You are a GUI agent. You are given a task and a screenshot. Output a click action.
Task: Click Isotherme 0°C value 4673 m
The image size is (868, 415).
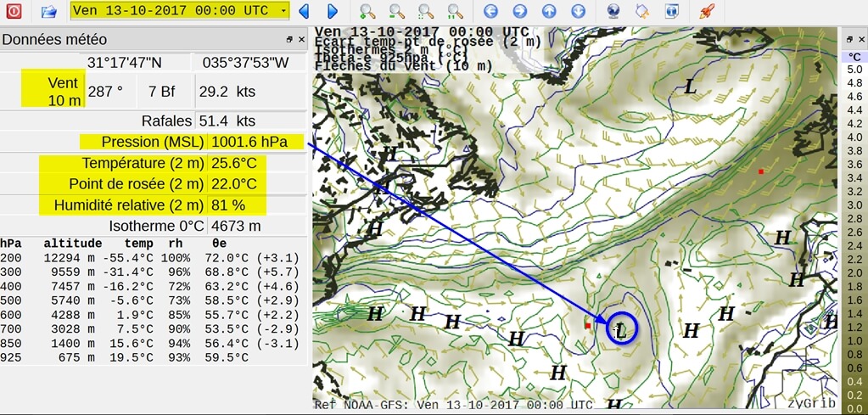click(x=236, y=227)
